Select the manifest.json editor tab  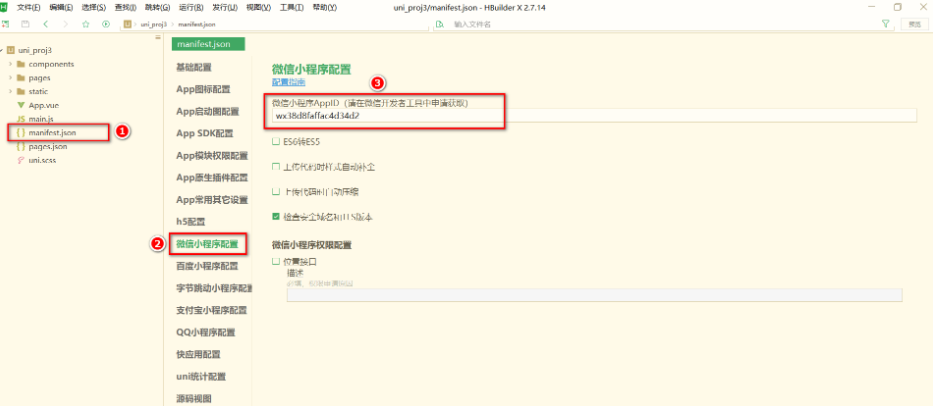click(208, 44)
